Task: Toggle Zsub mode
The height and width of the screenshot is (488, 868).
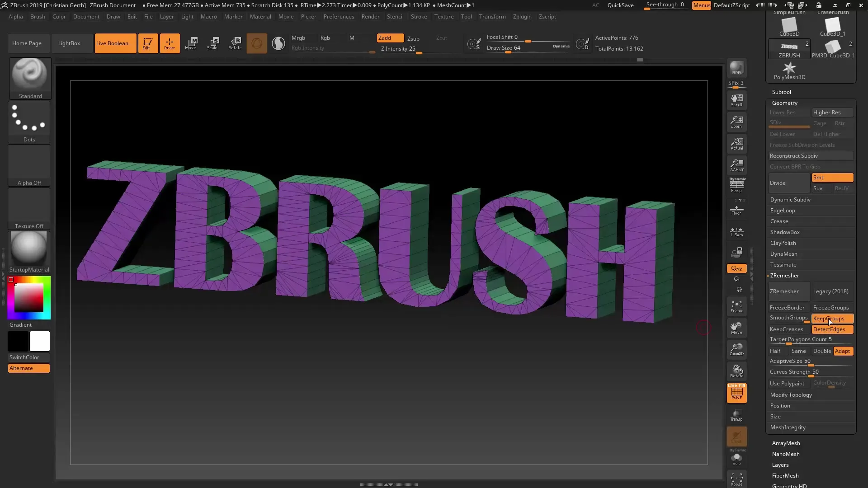Action: tap(413, 38)
